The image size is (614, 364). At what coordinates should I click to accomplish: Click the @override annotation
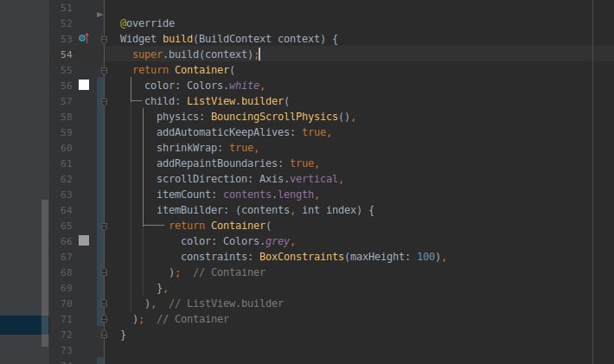(x=147, y=23)
